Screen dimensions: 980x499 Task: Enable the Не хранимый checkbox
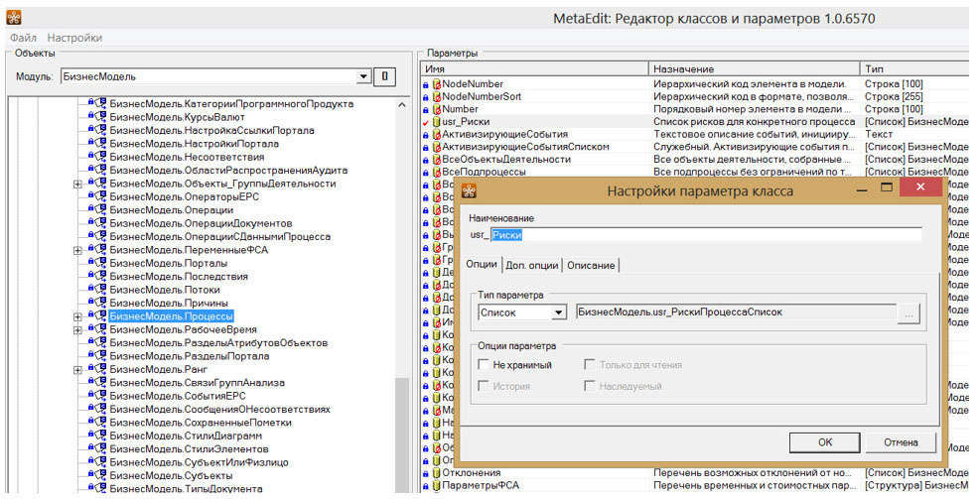[x=484, y=365]
